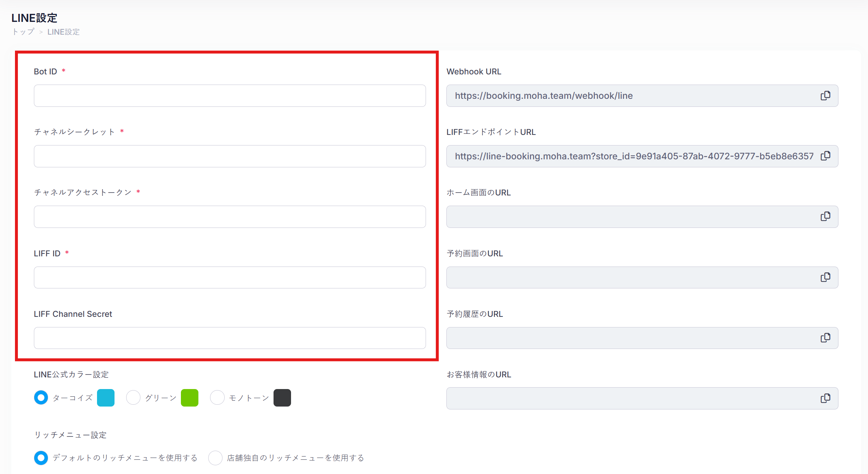Click the チャネルシークレット input field
Image resolution: width=868 pixels, height=474 pixels.
coord(230,156)
